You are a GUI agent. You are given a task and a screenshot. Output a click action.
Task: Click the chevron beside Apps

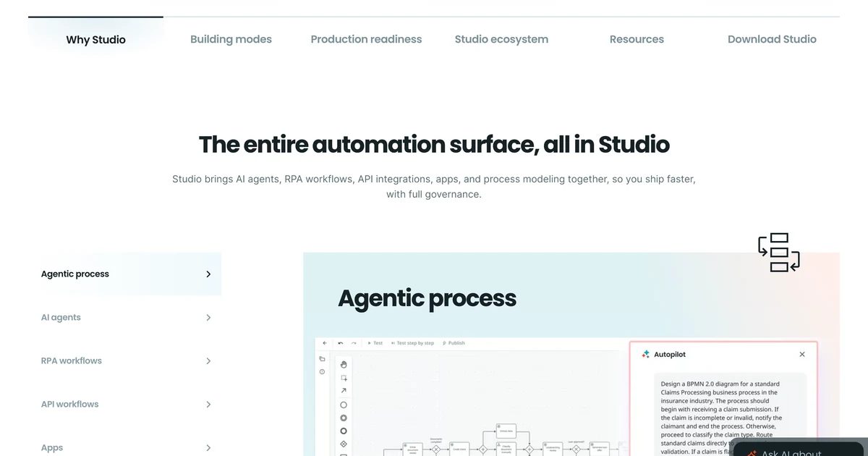click(x=208, y=448)
